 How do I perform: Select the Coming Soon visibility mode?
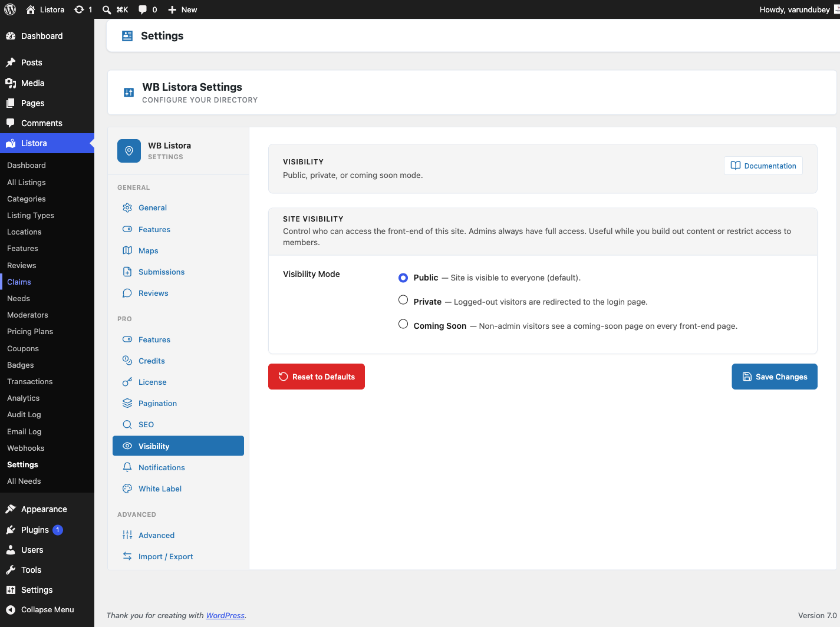(x=403, y=324)
